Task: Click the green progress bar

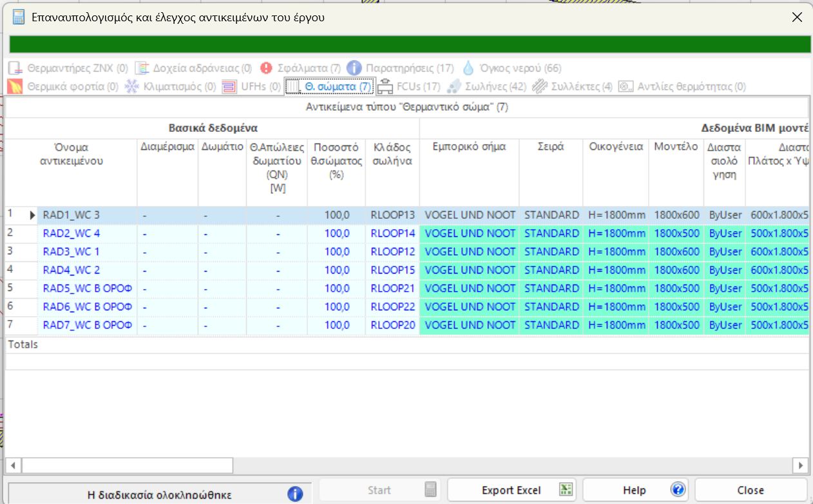Action: pos(410,44)
